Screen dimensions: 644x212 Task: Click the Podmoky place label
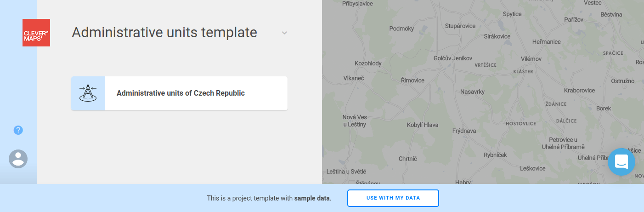[x=401, y=29]
